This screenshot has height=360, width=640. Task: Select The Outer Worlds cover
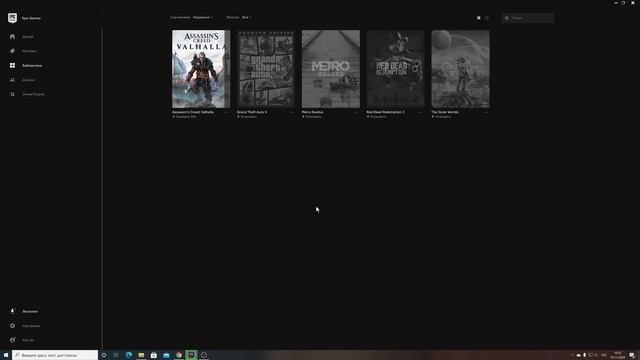point(460,69)
